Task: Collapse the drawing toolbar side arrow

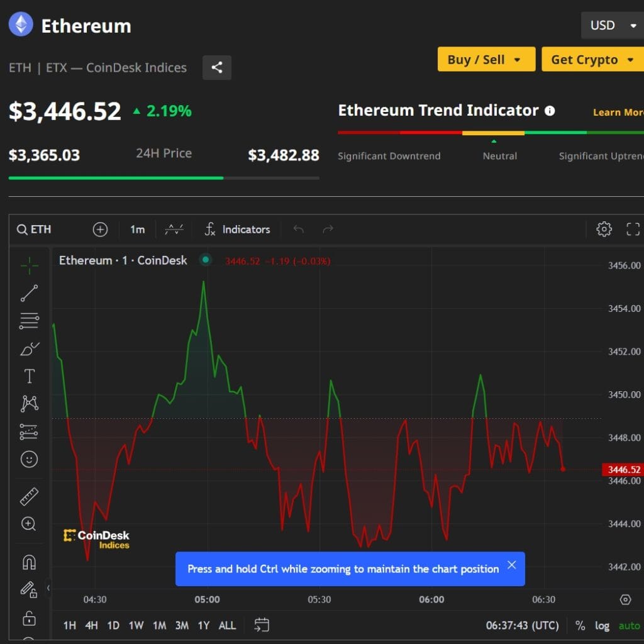Action: (x=48, y=588)
